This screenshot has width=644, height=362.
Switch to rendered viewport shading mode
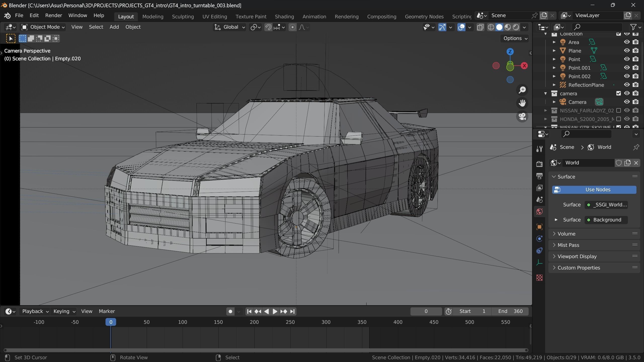516,27
